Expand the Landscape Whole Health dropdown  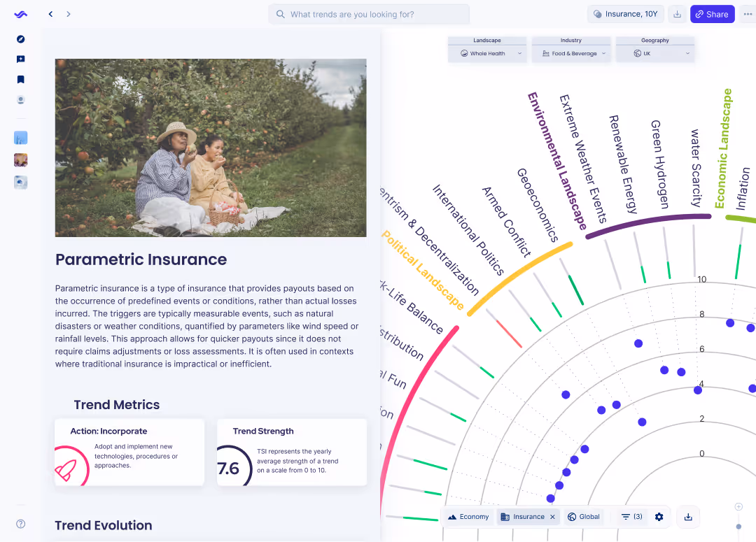pyautogui.click(x=487, y=53)
